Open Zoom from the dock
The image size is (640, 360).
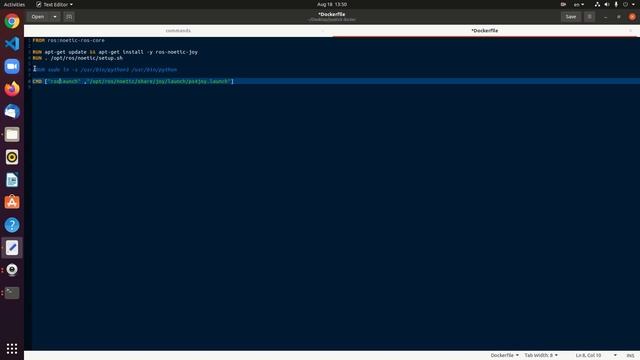tap(12, 66)
